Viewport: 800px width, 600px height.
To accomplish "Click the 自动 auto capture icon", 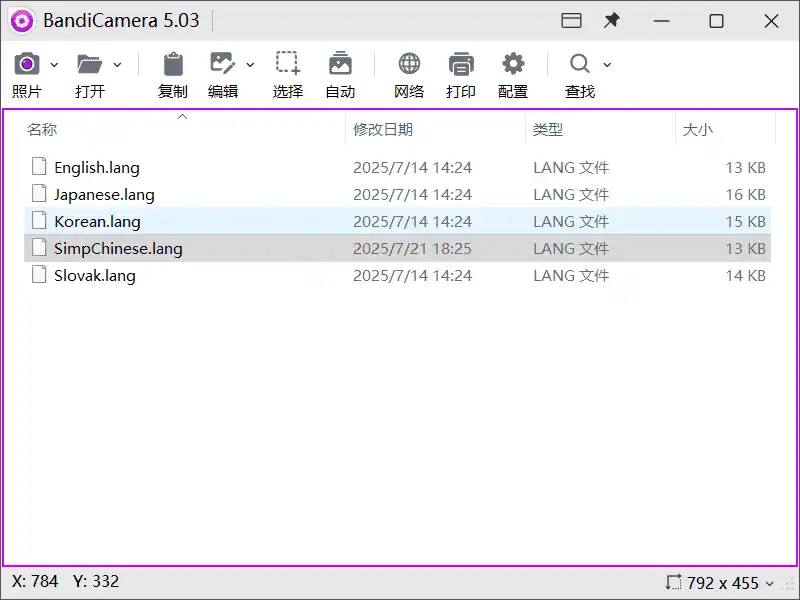I will (340, 63).
